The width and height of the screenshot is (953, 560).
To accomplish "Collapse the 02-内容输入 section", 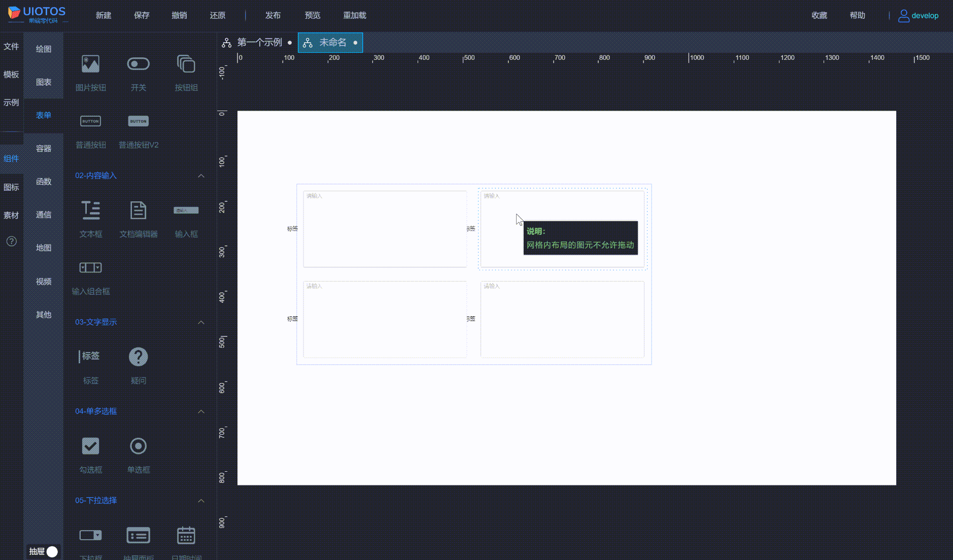I will (201, 176).
